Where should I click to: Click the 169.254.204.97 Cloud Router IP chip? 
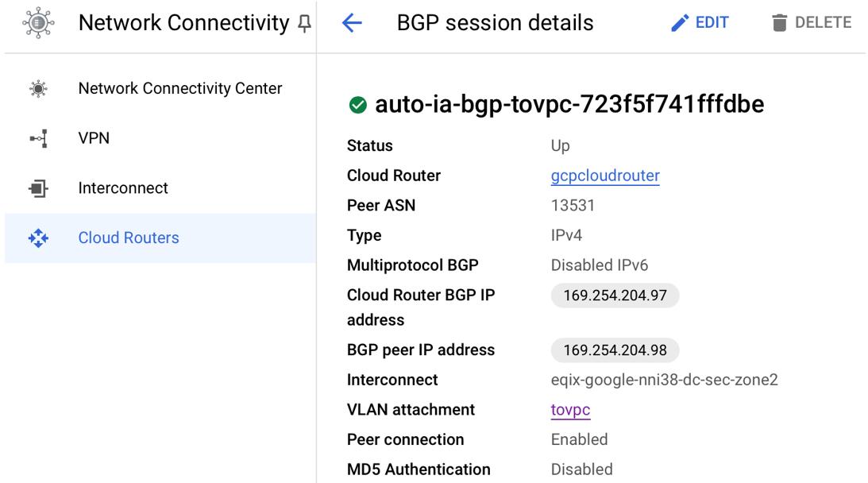point(615,296)
